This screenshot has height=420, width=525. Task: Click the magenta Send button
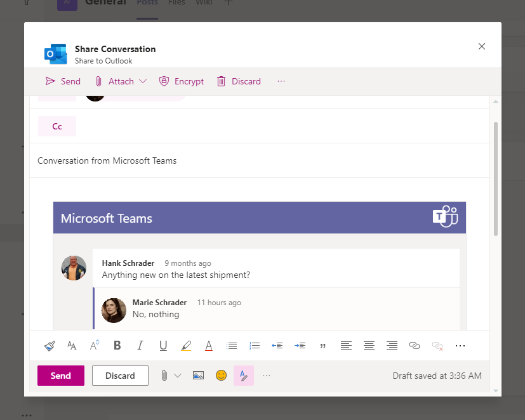(x=60, y=376)
